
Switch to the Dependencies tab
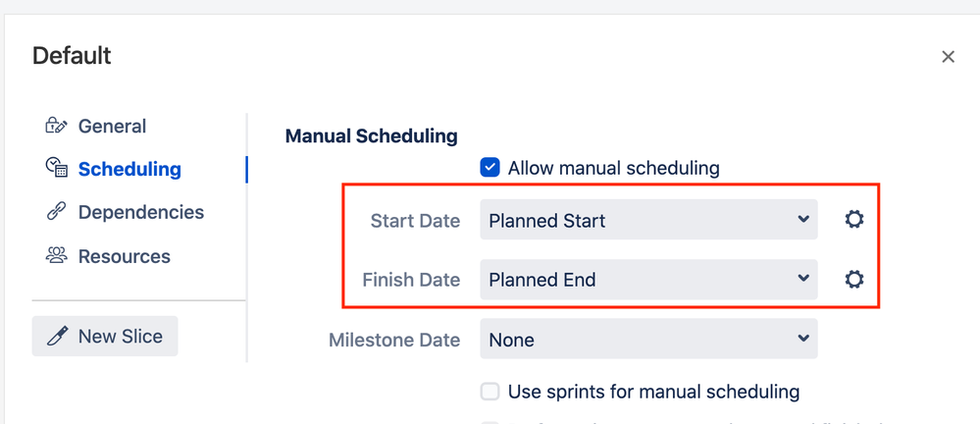pyautogui.click(x=140, y=212)
